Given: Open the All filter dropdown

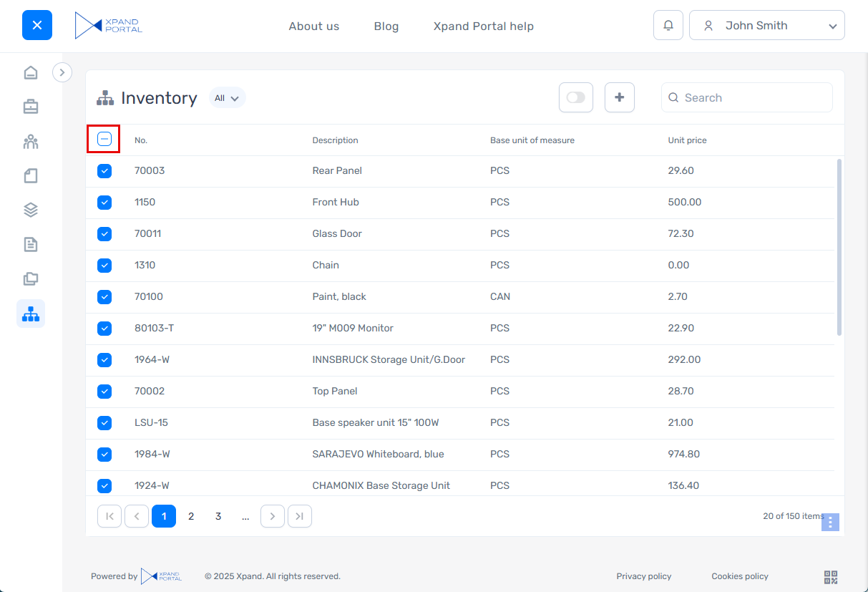Looking at the screenshot, I should [227, 98].
